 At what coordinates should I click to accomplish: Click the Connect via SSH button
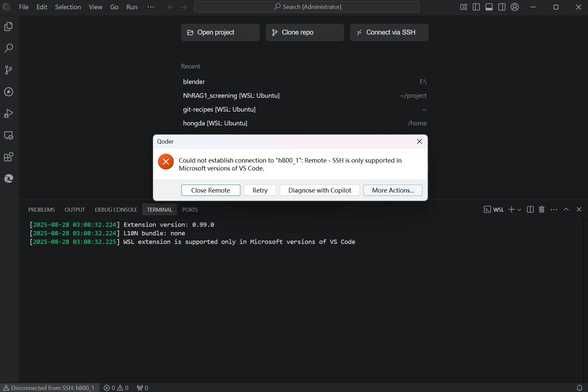(389, 32)
